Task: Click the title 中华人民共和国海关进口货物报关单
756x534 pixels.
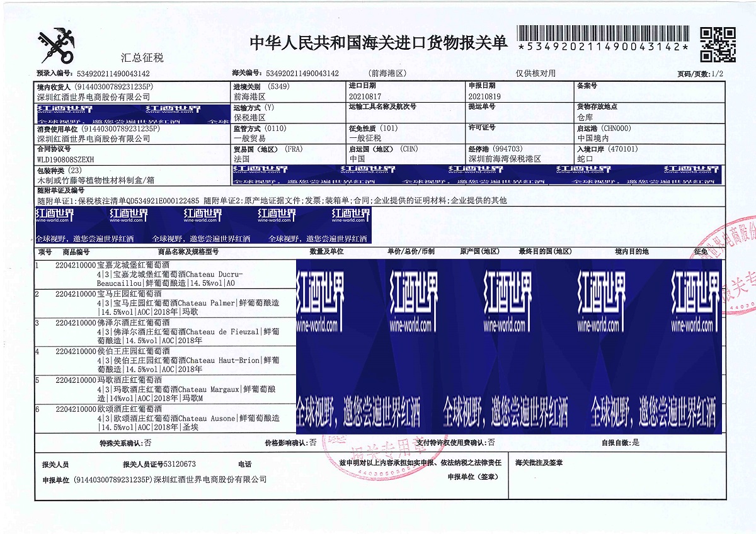Action: coord(378,43)
